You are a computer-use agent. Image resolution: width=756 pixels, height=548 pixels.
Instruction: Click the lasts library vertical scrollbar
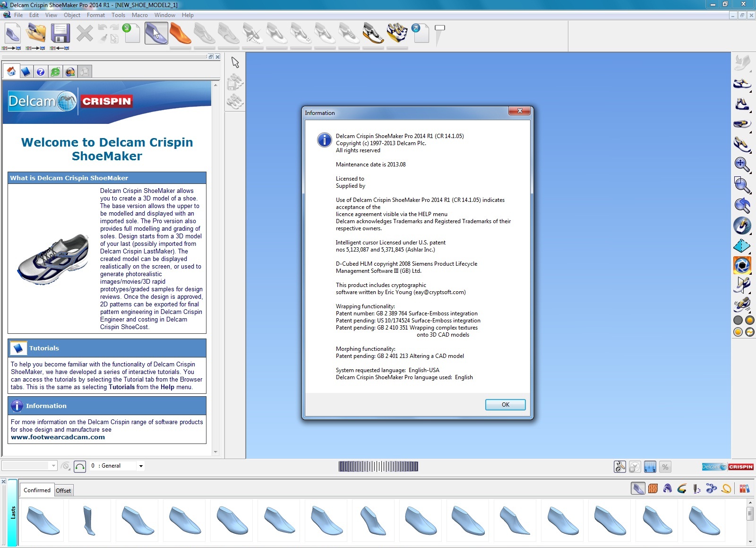coord(750,522)
